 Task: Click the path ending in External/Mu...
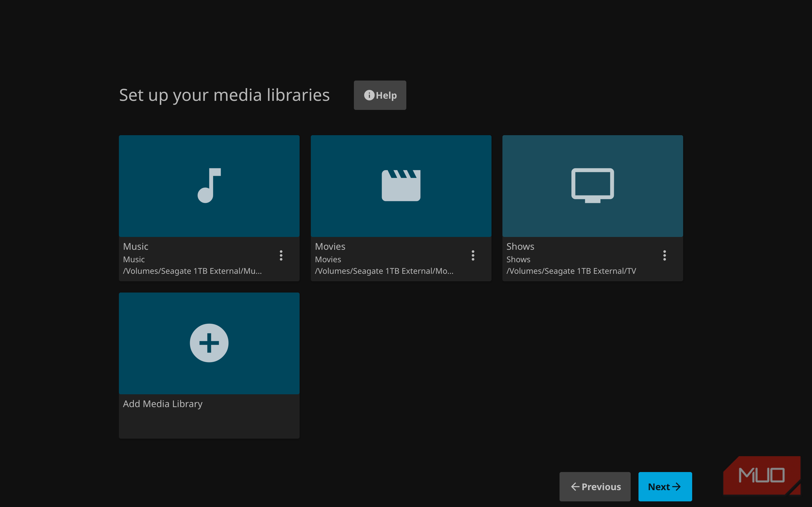coord(192,271)
